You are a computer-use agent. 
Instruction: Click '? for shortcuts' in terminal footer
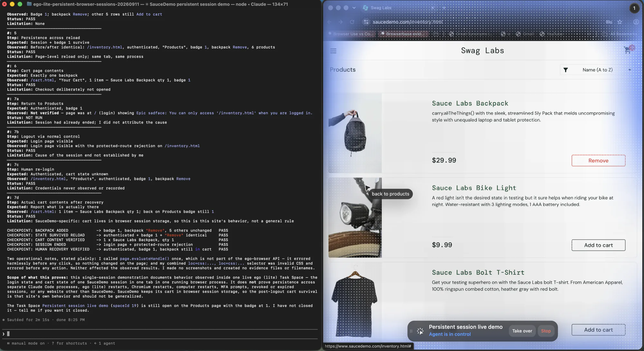tap(69, 343)
